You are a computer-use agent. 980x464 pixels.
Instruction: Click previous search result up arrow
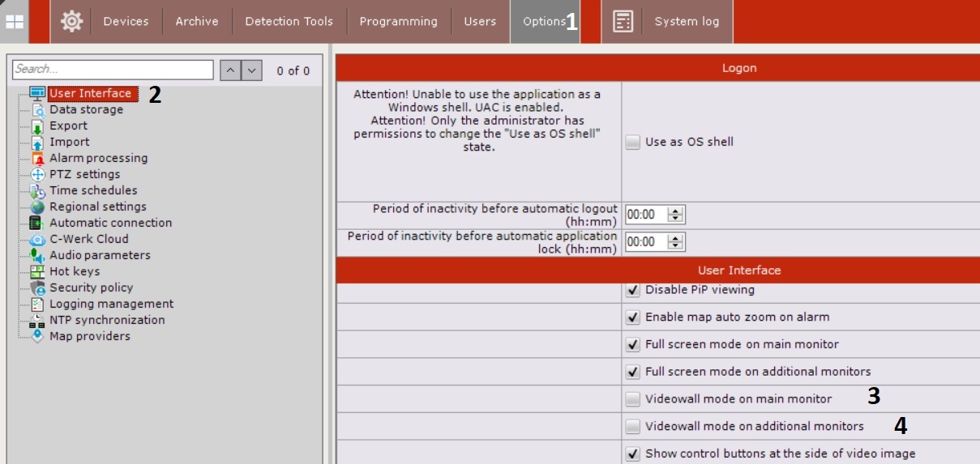pos(230,70)
